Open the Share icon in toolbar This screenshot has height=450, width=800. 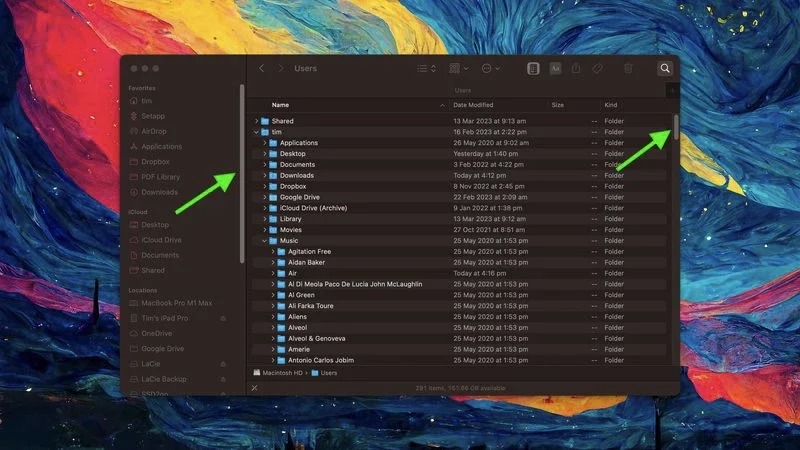[x=578, y=68]
